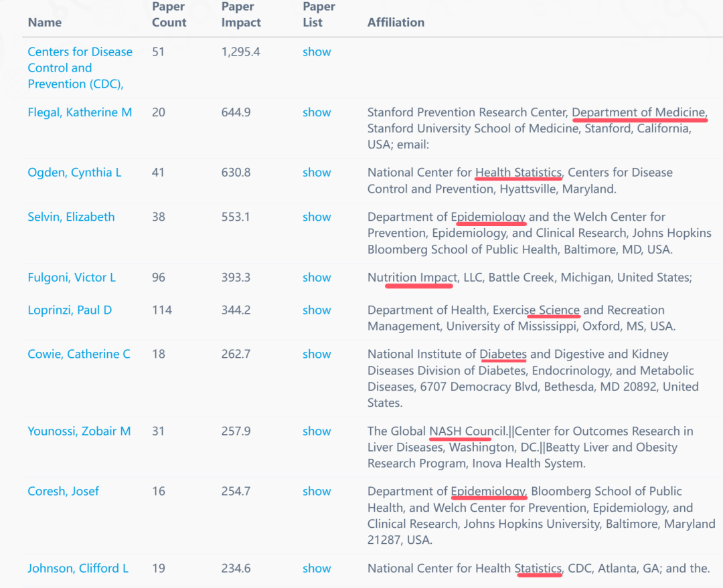Select paper count value 51

tap(158, 52)
